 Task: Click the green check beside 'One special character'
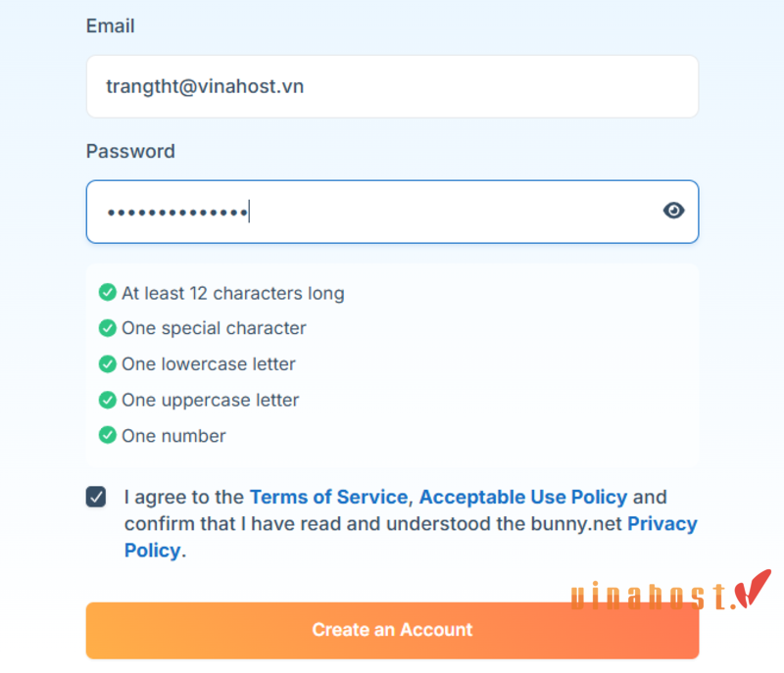[x=108, y=328]
